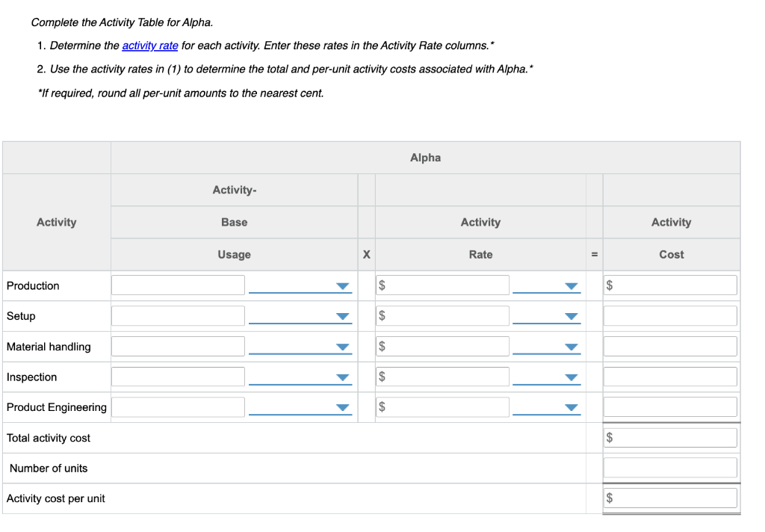This screenshot has height=532, width=765.
Task: Open the Setup activity rate dropdown
Action: [570, 315]
